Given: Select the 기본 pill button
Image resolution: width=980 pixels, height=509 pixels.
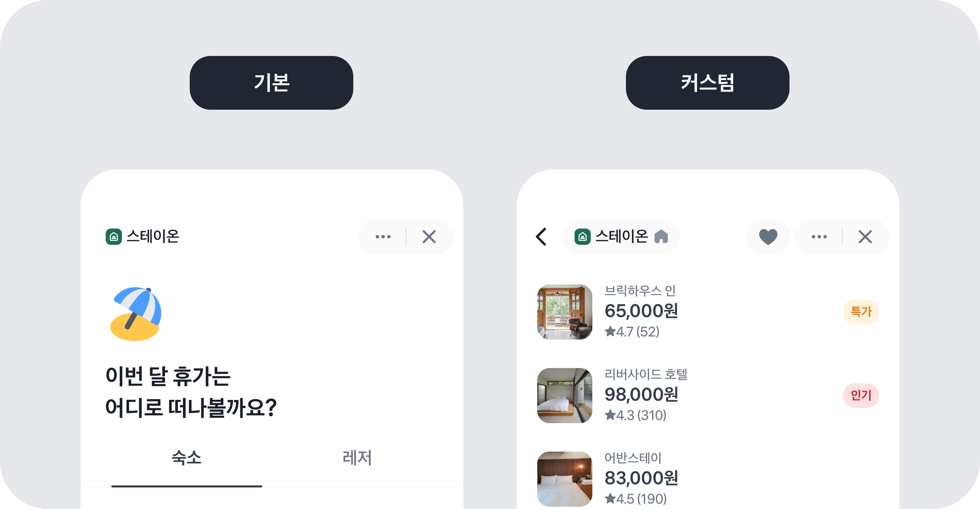Looking at the screenshot, I should pos(271,83).
